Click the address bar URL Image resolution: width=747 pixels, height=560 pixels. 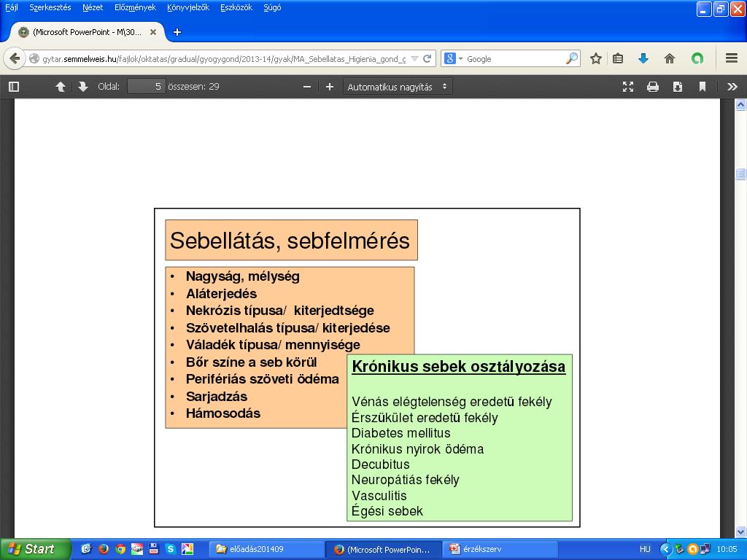click(224, 59)
